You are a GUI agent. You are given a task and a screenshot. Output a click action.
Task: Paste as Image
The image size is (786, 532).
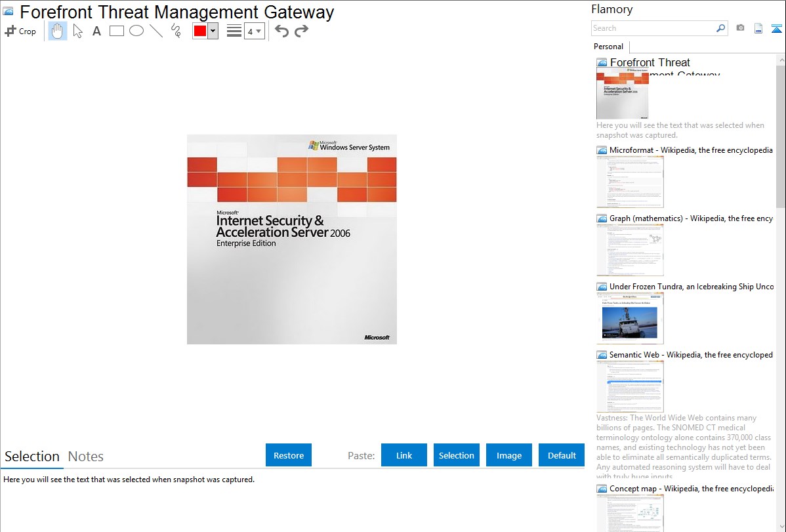(508, 455)
